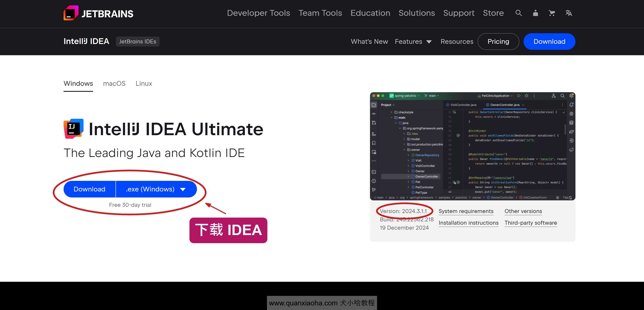Open the language selector icon
Image resolution: width=644 pixels, height=310 pixels.
coord(569,13)
